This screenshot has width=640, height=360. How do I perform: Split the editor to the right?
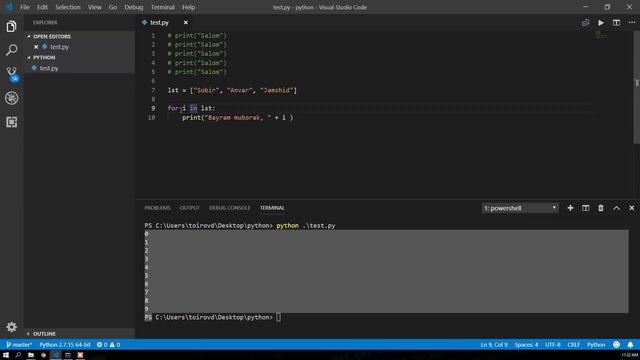[616, 23]
